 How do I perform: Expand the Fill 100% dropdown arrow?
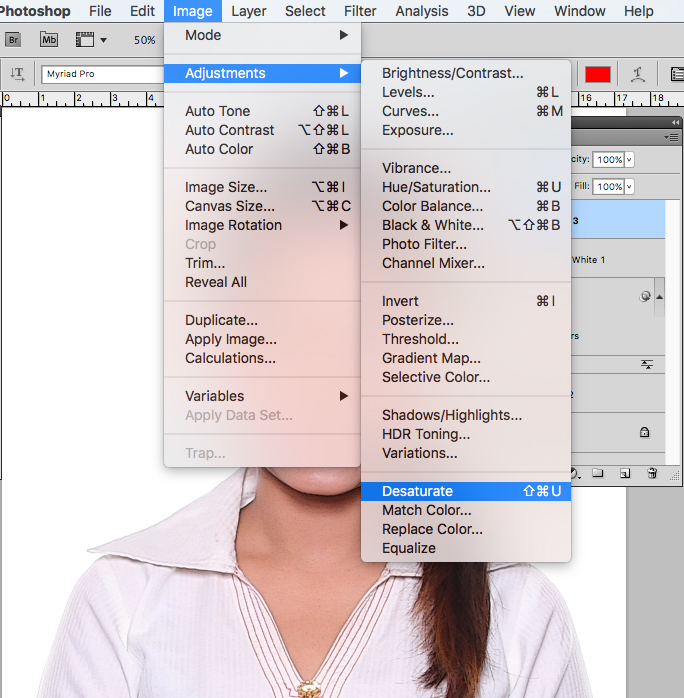point(630,187)
